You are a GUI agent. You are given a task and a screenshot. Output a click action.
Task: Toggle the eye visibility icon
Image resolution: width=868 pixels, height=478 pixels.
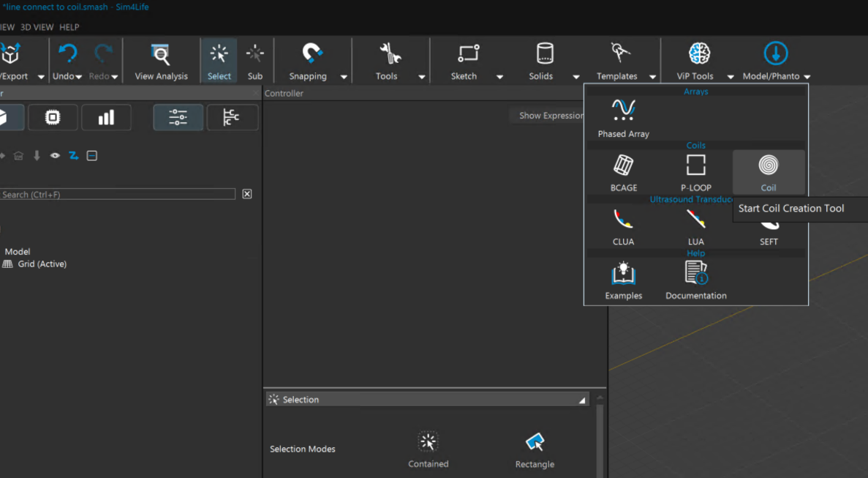pos(55,156)
